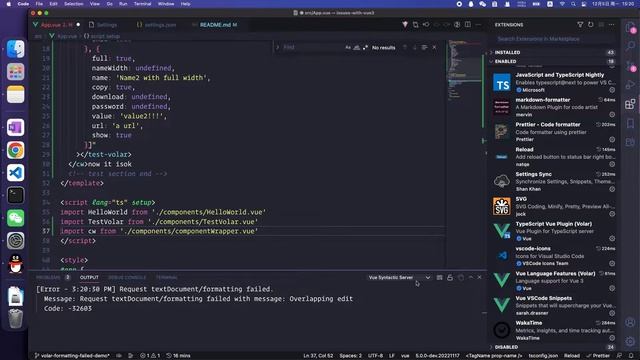
Task: Open Google Chrome from the Dock
Action: tap(16, 150)
